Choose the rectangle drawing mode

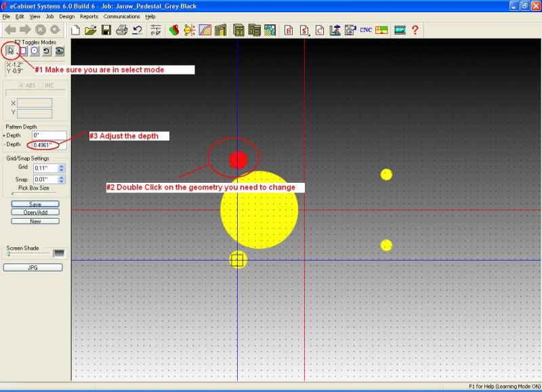coord(22,51)
